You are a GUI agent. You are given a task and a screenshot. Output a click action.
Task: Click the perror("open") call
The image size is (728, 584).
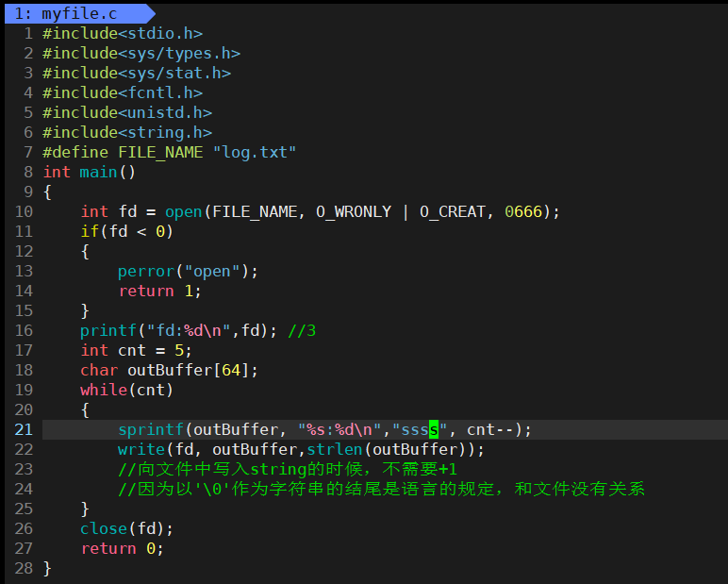pos(187,271)
